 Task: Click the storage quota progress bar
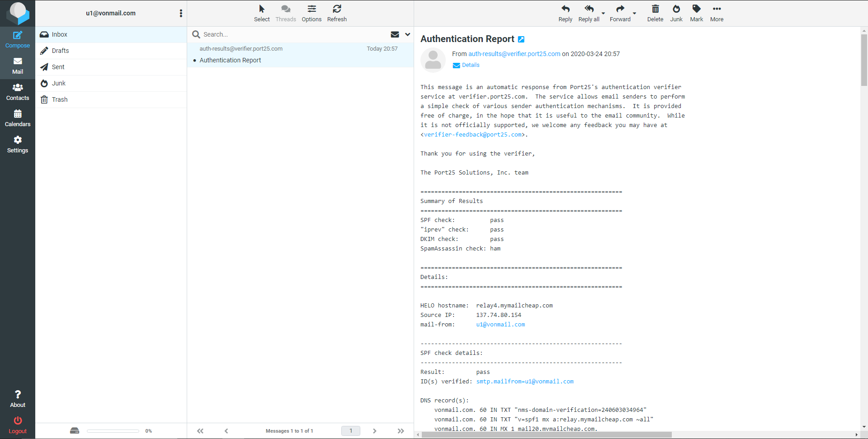(x=113, y=431)
